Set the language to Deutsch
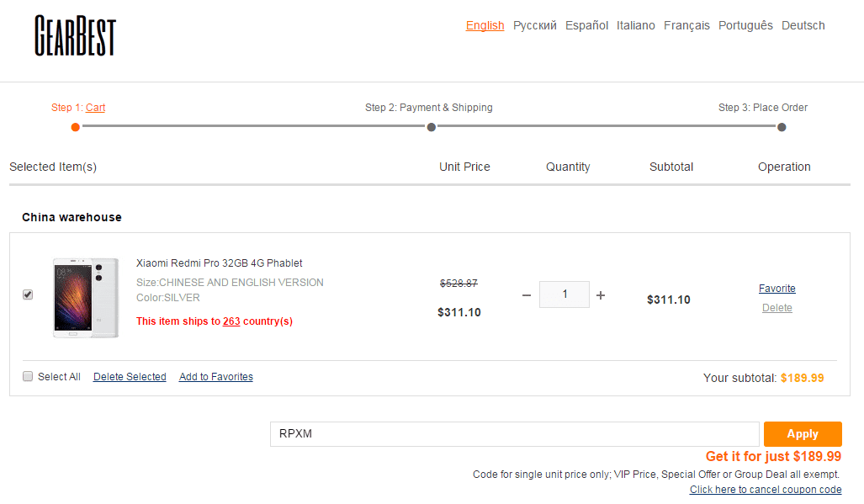864x504 pixels. tap(803, 25)
